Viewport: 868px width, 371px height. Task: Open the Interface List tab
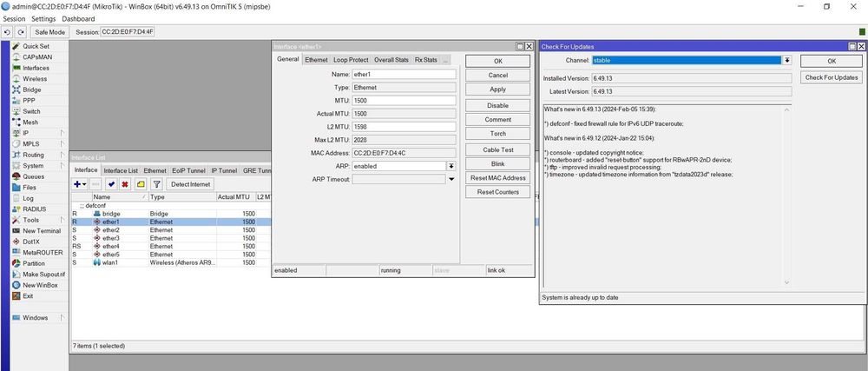click(121, 170)
